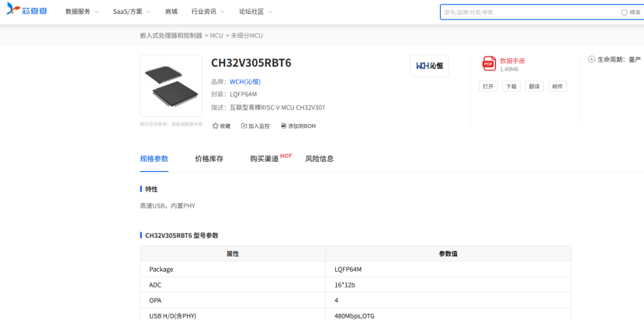644x320 pixels.
Task: Select the CH32V305RBT6 title text
Action: (x=251, y=63)
